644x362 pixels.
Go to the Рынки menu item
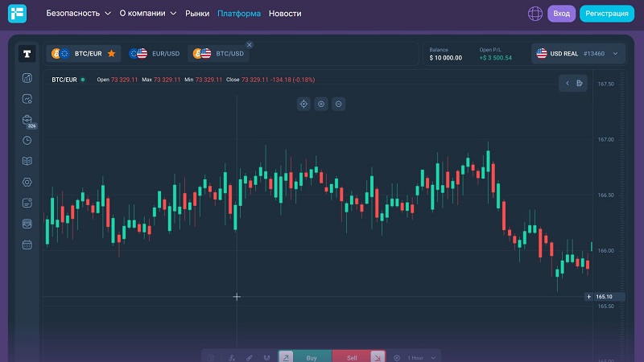[197, 14]
